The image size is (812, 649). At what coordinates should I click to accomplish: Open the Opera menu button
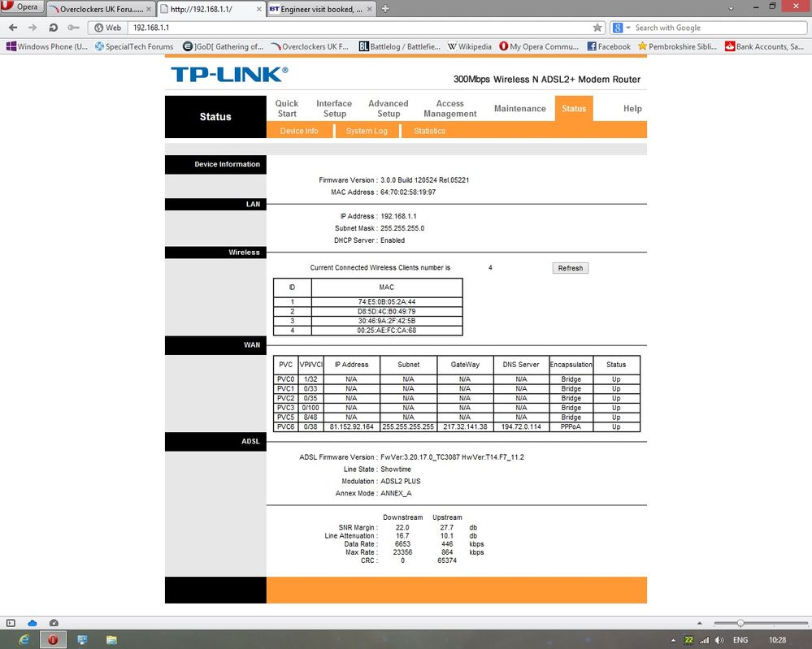point(20,7)
